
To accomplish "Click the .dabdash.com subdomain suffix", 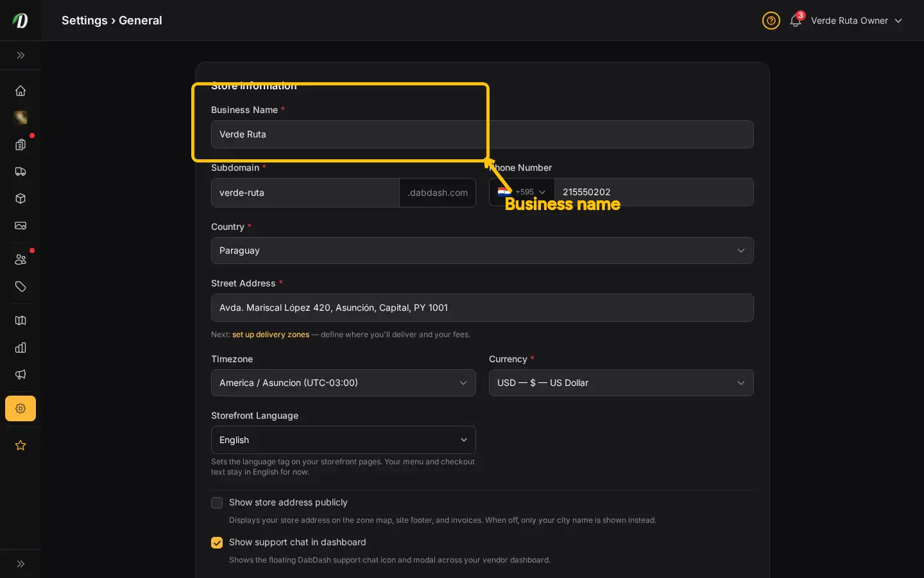I will click(438, 193).
